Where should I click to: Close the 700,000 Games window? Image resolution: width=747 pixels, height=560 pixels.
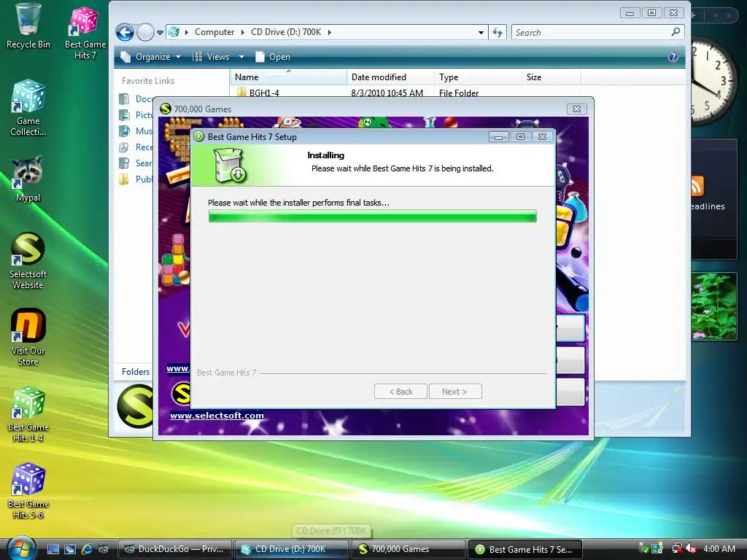click(576, 109)
